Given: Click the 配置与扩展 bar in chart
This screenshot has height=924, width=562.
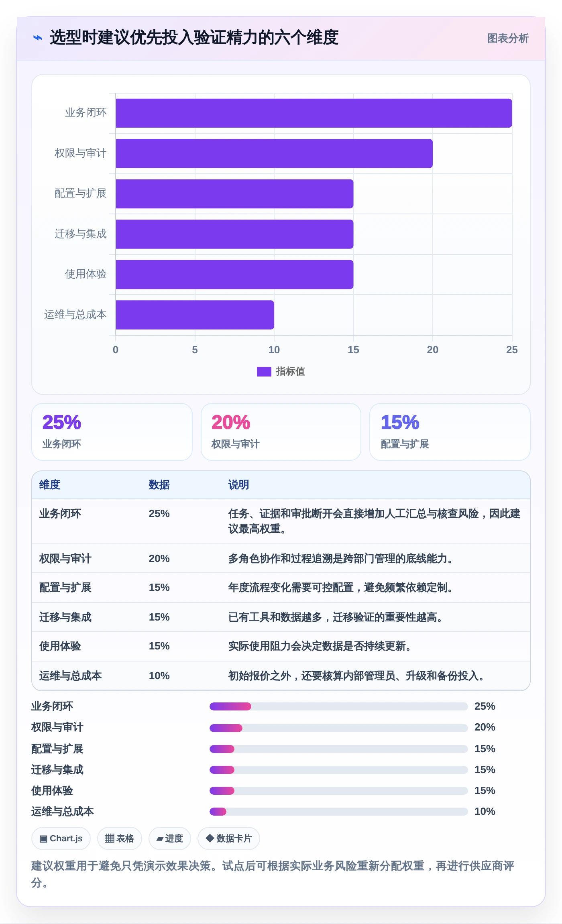Looking at the screenshot, I should [234, 194].
